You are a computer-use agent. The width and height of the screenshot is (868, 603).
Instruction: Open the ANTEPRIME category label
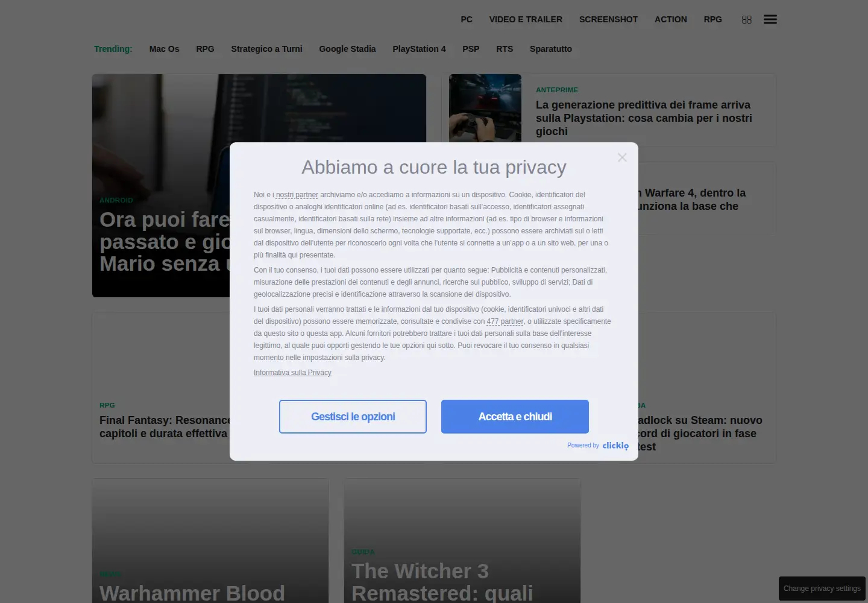click(x=557, y=90)
